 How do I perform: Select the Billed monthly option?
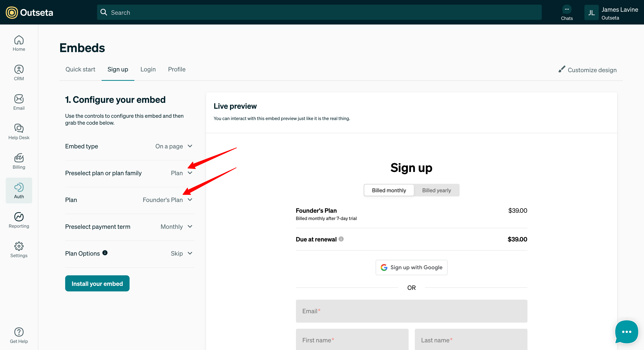pos(389,190)
